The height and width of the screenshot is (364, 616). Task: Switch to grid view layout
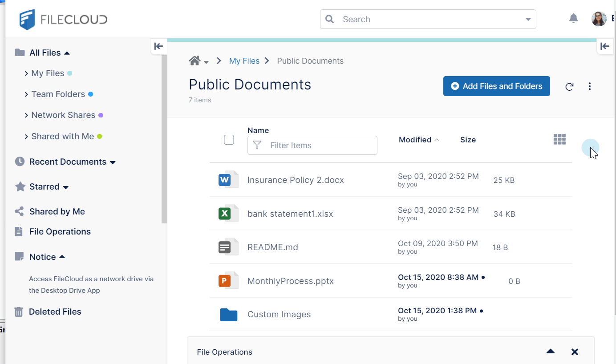coord(559,140)
